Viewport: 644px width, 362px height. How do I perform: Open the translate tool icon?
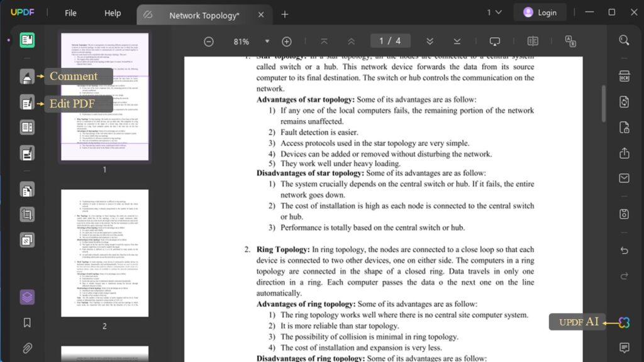coord(570,41)
